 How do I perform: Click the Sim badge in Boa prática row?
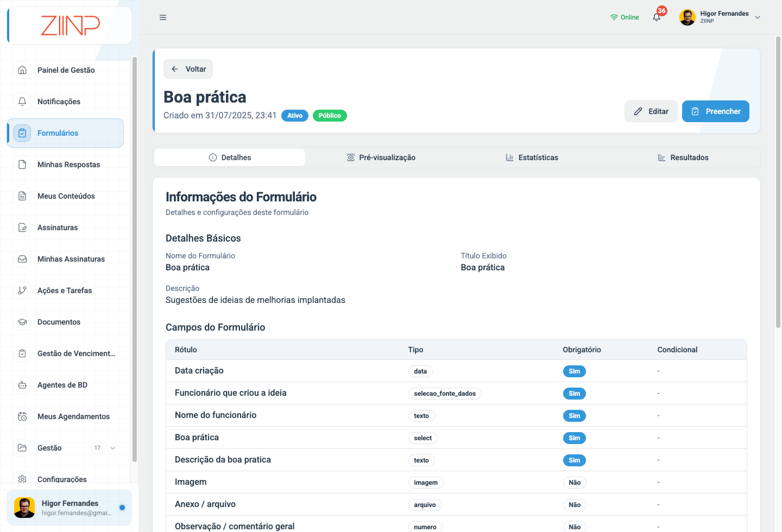coord(575,438)
